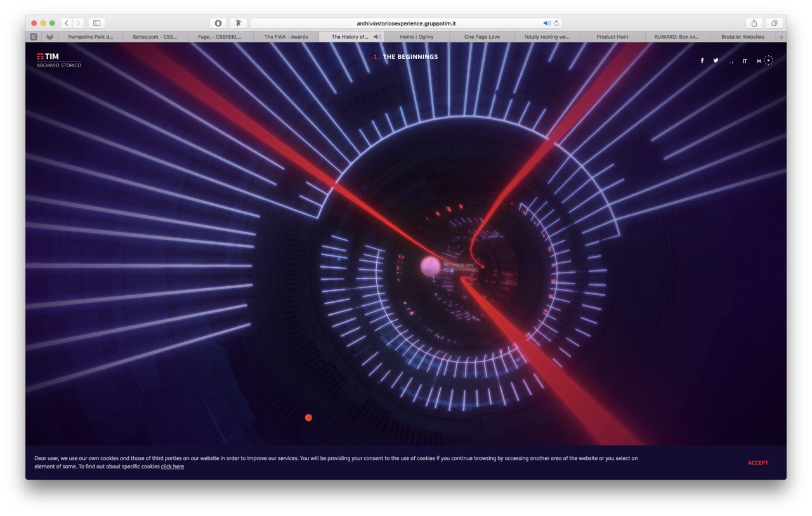Switch to The FWA - Awards tab
The width and height of the screenshot is (812, 516).
tap(286, 37)
